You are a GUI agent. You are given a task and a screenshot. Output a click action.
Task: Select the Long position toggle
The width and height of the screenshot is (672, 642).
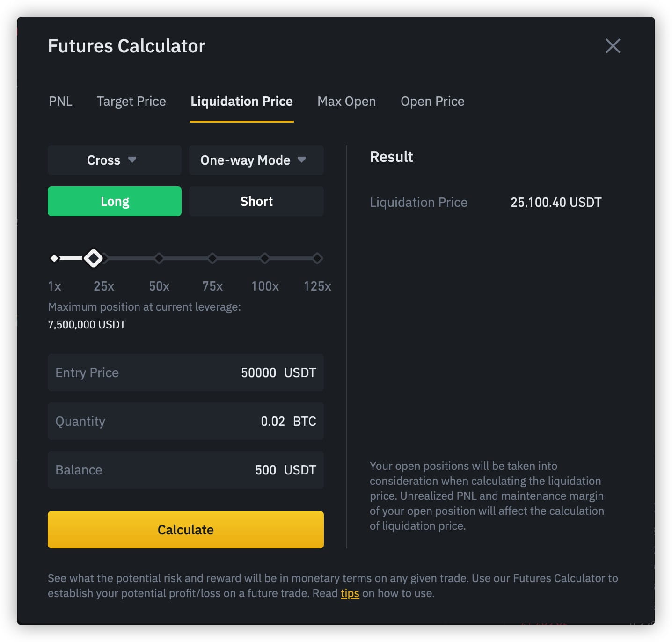[x=114, y=201]
